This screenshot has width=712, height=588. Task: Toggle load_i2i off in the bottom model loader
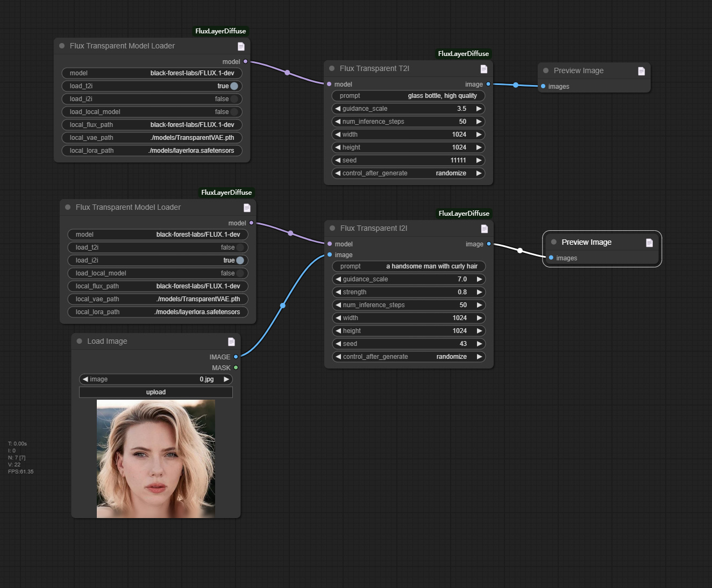click(x=240, y=260)
